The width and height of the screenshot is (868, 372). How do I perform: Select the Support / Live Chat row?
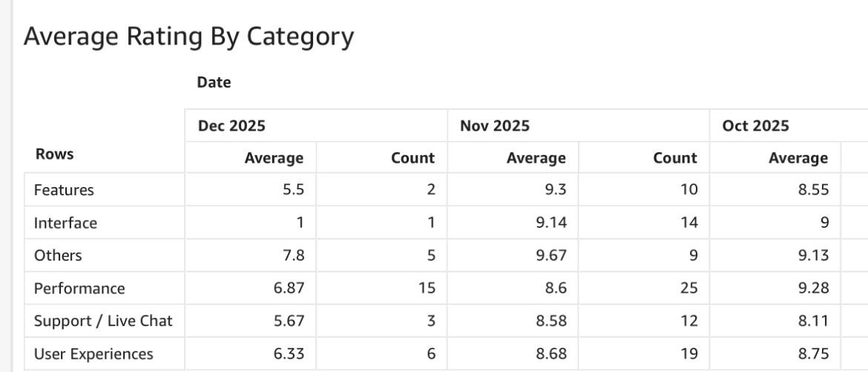coord(103,321)
